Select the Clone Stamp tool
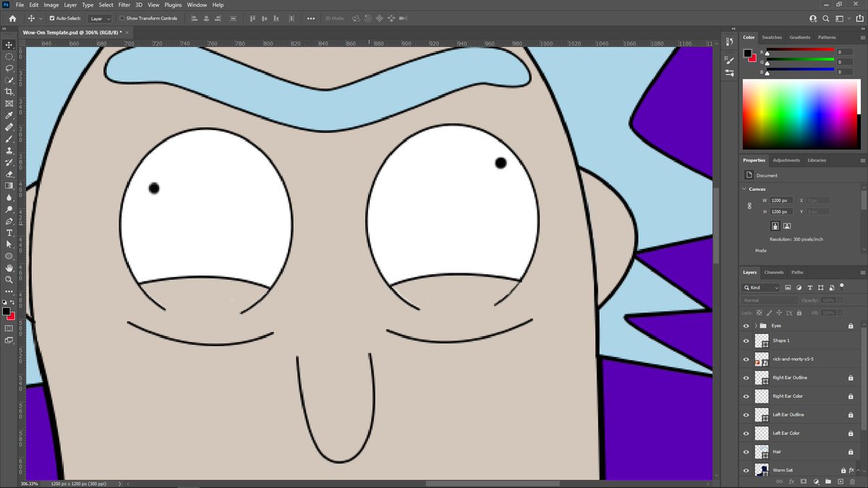This screenshot has height=488, width=868. click(x=9, y=150)
